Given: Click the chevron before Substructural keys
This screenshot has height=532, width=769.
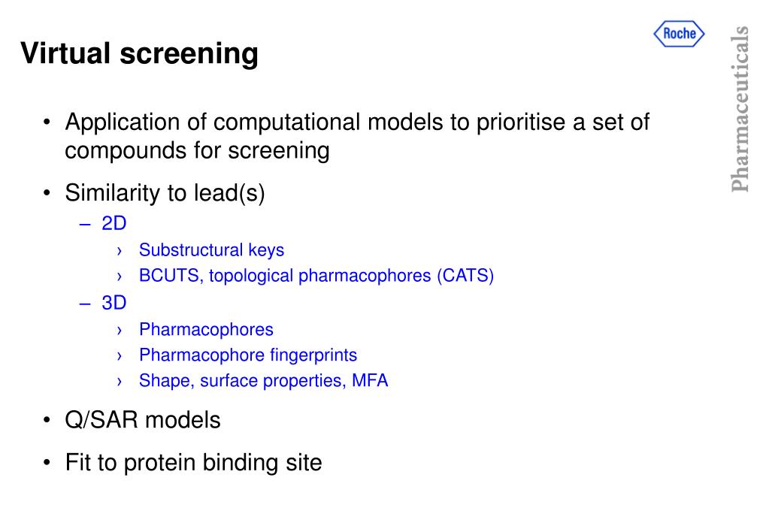Looking at the screenshot, I should coord(120,252).
